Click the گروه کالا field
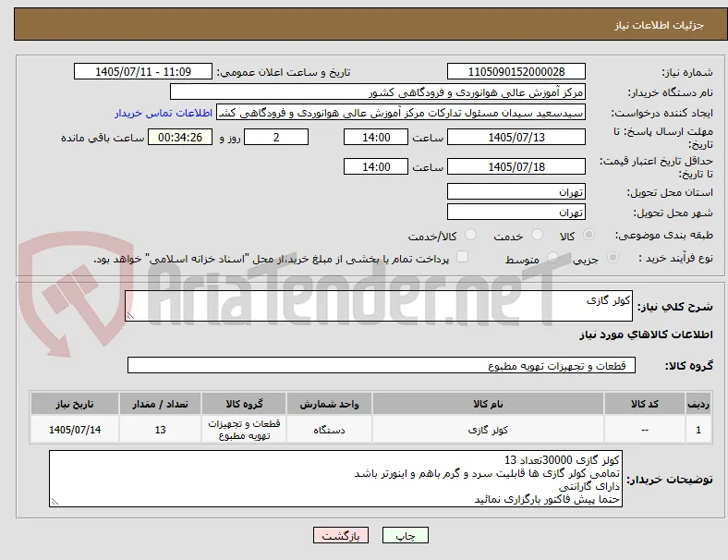Viewport: 728px width, 560px height. click(x=382, y=365)
